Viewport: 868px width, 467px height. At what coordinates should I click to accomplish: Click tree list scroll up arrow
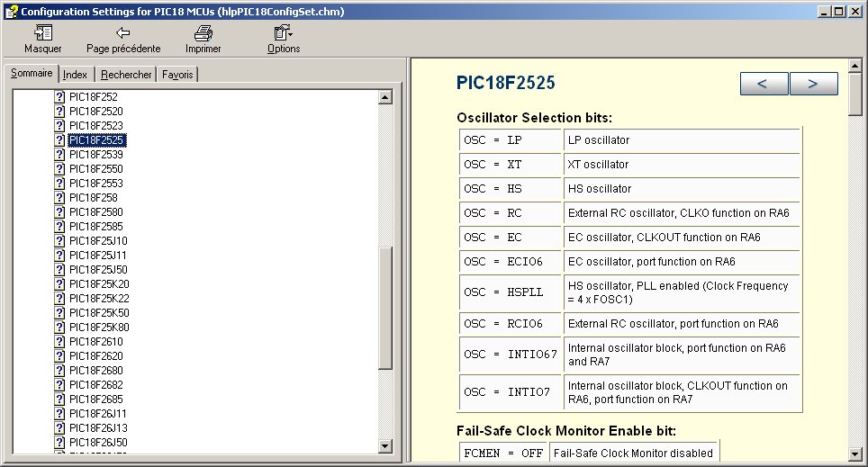[x=385, y=97]
